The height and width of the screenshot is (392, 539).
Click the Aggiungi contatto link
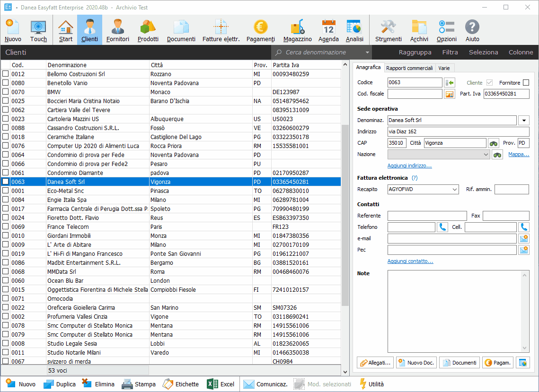[x=410, y=261]
